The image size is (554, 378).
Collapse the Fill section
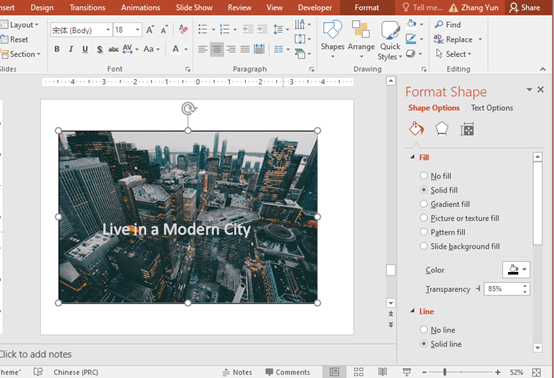412,157
